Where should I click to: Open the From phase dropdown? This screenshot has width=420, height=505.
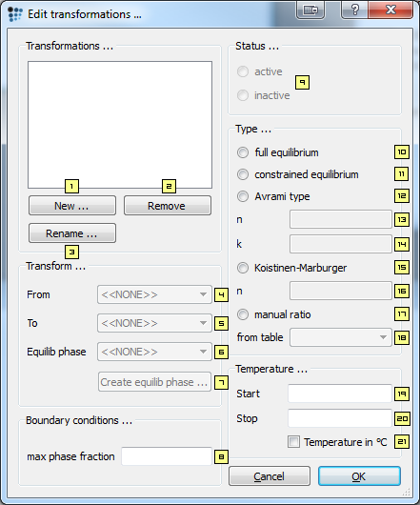(155, 294)
